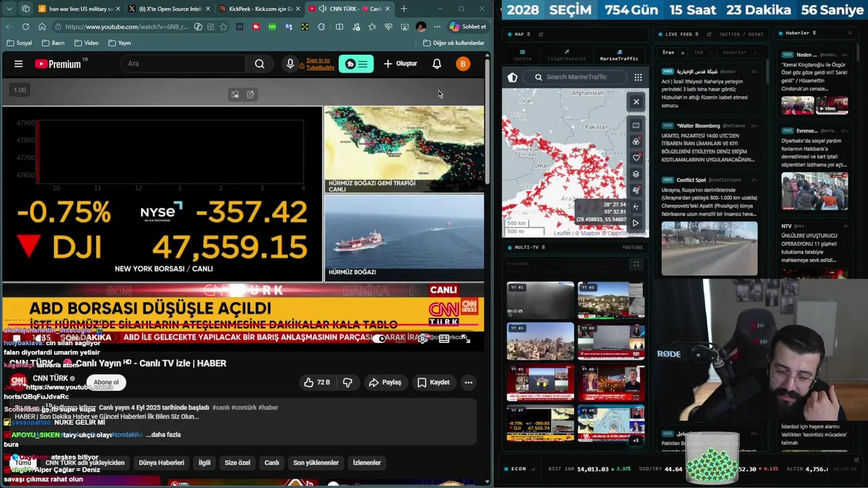Switch to the 'Harita' map tab

(523, 56)
